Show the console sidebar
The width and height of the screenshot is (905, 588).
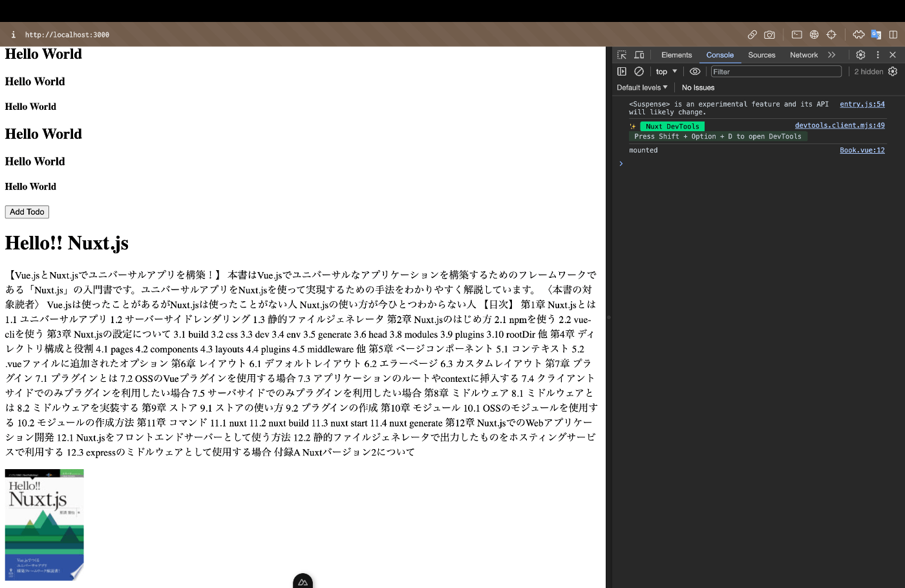[x=622, y=72]
